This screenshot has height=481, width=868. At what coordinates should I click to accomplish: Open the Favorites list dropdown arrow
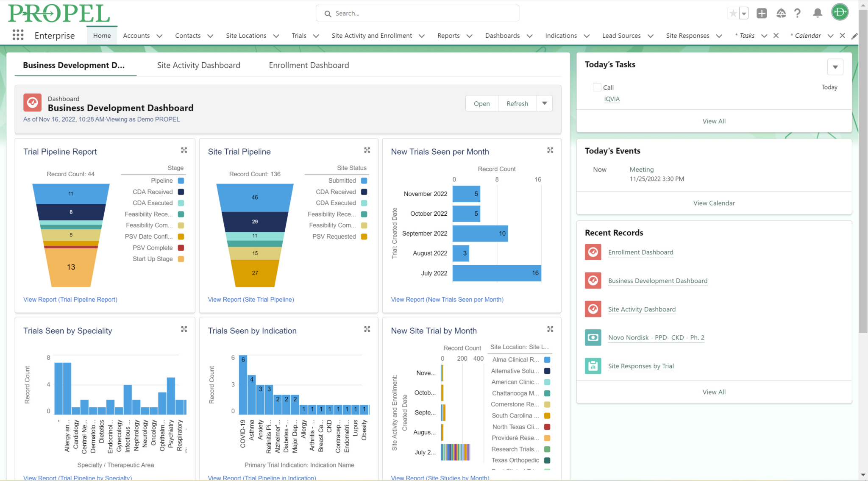tap(744, 14)
